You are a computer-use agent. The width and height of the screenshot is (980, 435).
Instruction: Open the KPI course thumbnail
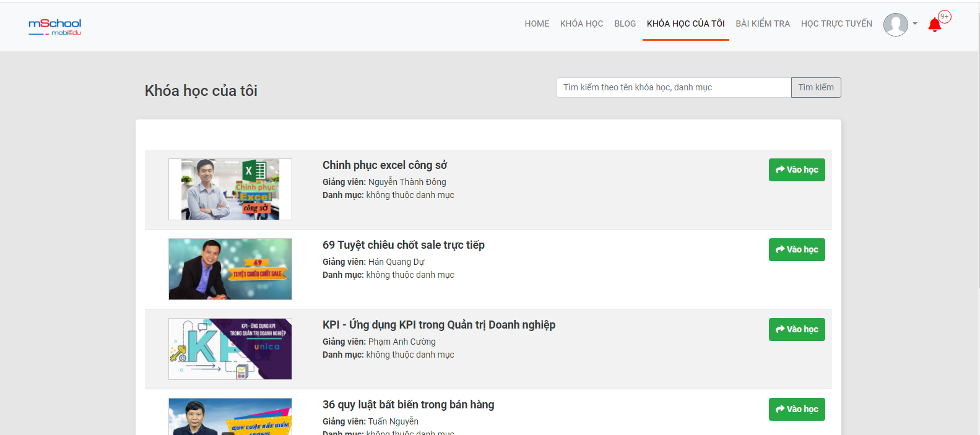pos(230,349)
